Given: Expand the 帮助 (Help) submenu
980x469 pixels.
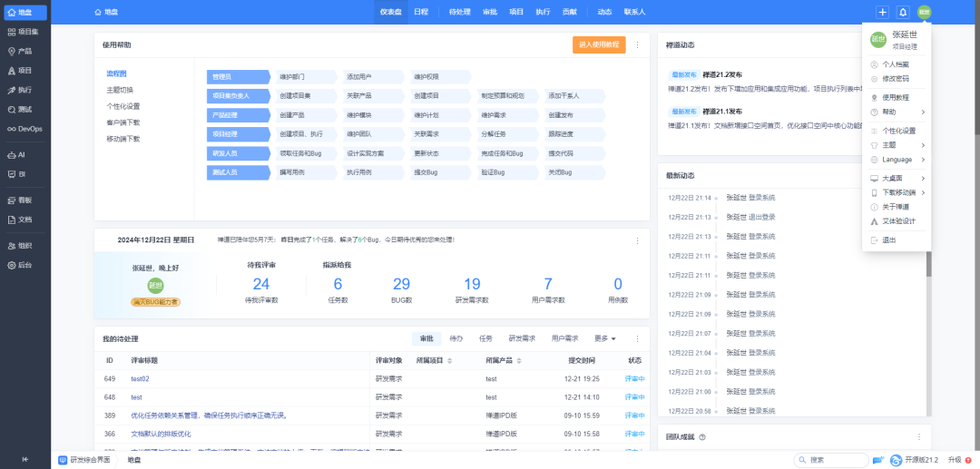Looking at the screenshot, I should pos(897,112).
